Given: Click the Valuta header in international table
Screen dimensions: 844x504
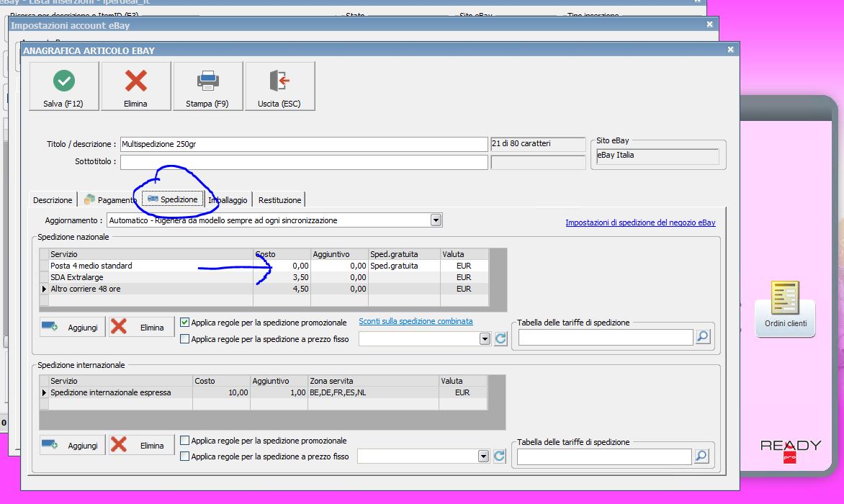Looking at the screenshot, I should (463, 381).
